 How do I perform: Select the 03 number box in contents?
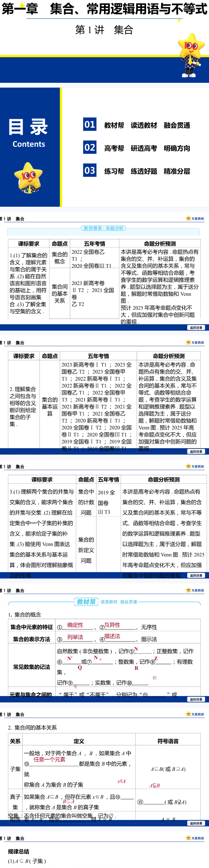[x=90, y=170]
